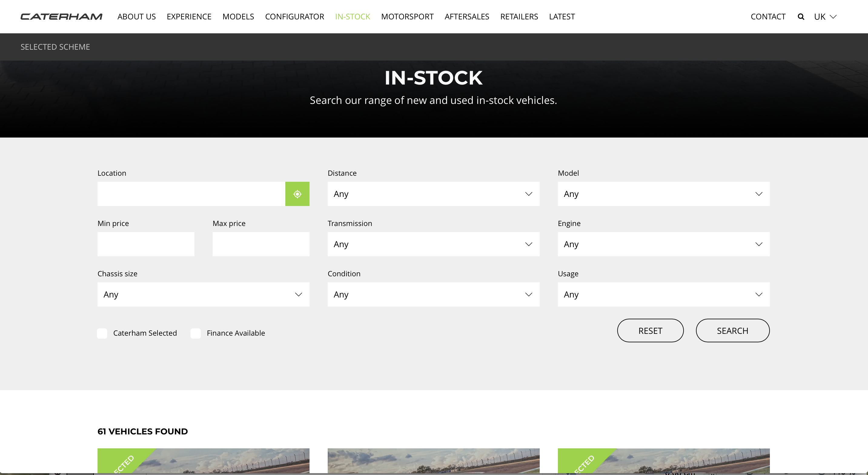Open the Aftersales menu item
The width and height of the screenshot is (868, 475).
point(467,17)
